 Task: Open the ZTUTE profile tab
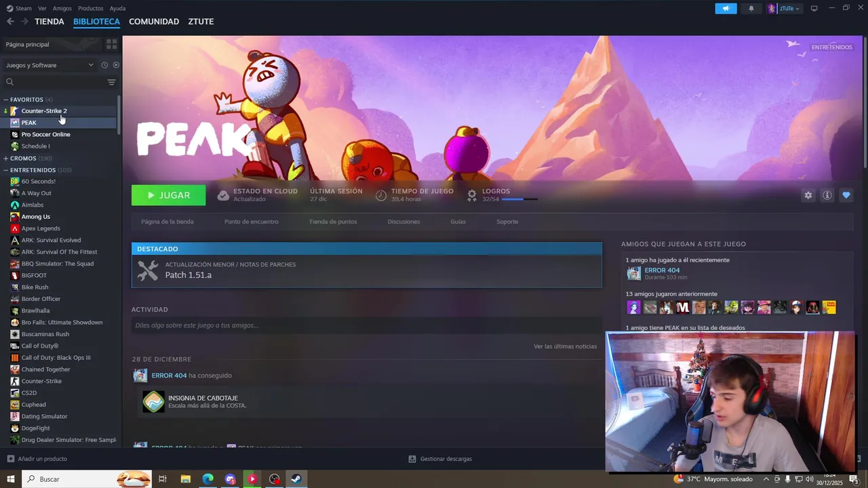pyautogui.click(x=201, y=22)
